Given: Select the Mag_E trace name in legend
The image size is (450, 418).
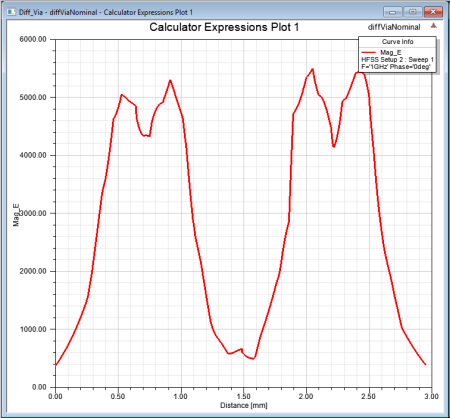Looking at the screenshot, I should pyautogui.click(x=391, y=53).
